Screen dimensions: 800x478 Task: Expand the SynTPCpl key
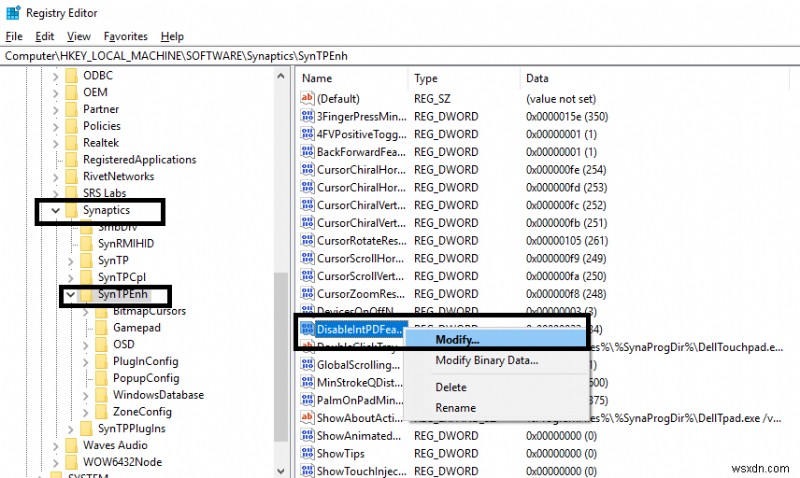click(70, 278)
